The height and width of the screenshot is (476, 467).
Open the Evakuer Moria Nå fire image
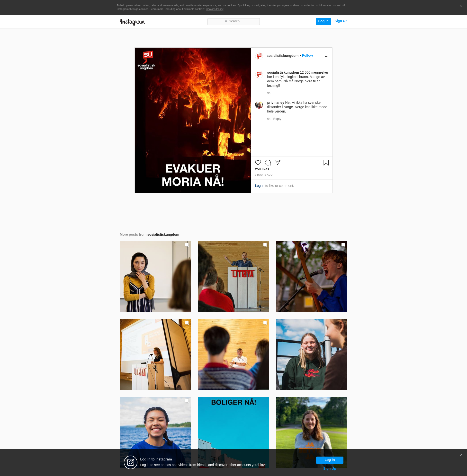[193, 120]
